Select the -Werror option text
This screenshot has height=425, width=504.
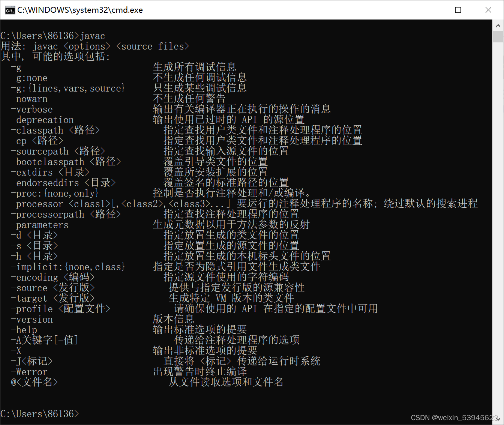pyautogui.click(x=29, y=371)
